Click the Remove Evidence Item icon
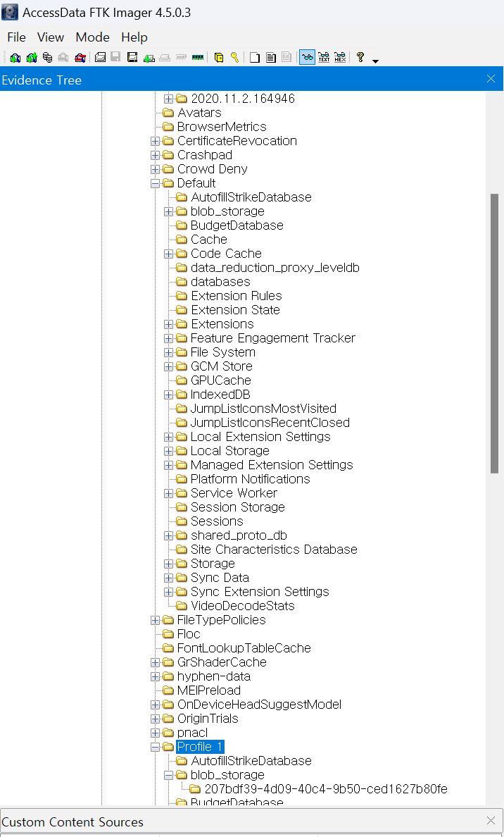 [x=63, y=57]
